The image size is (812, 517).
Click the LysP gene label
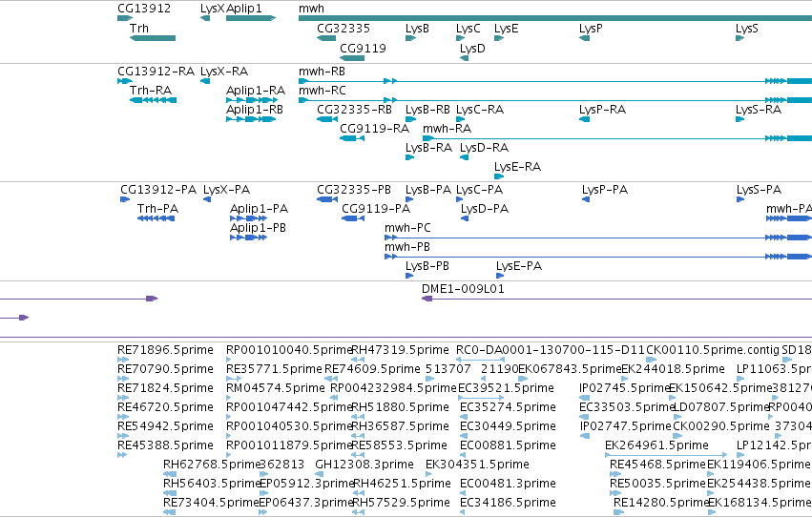591,29
